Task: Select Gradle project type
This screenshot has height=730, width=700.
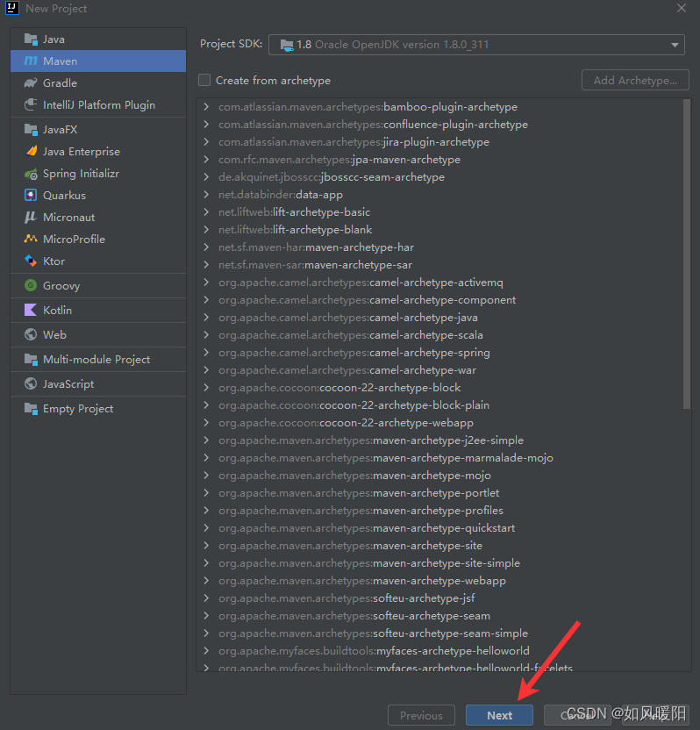Action: click(x=98, y=82)
